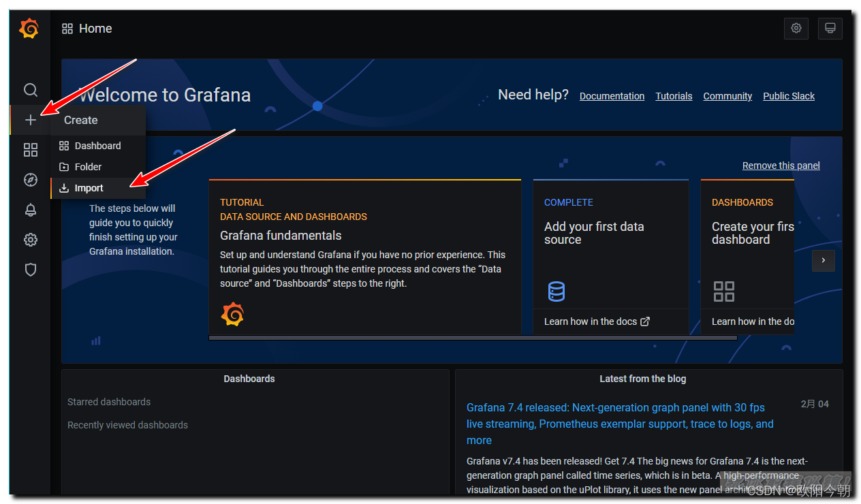Click the Need help? text
The width and height of the screenshot is (861, 504).
533,95
